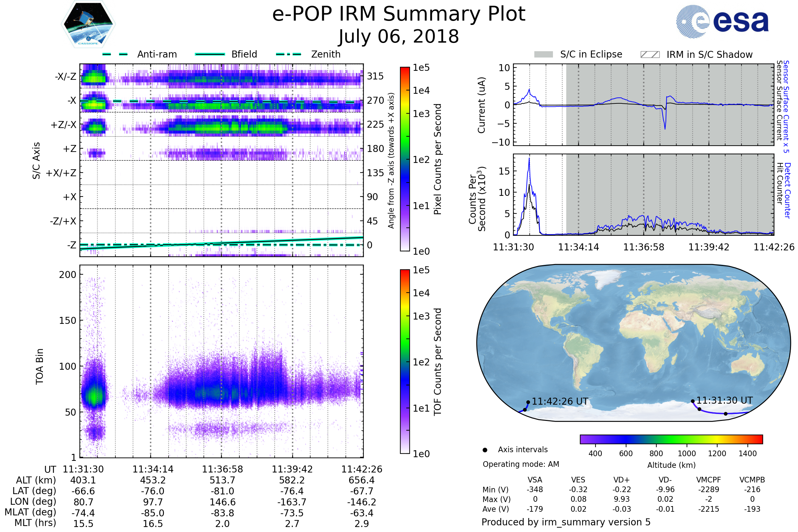The image size is (798, 532).
Task: Click the VMCPF column header in voltage table
Action: (x=709, y=480)
